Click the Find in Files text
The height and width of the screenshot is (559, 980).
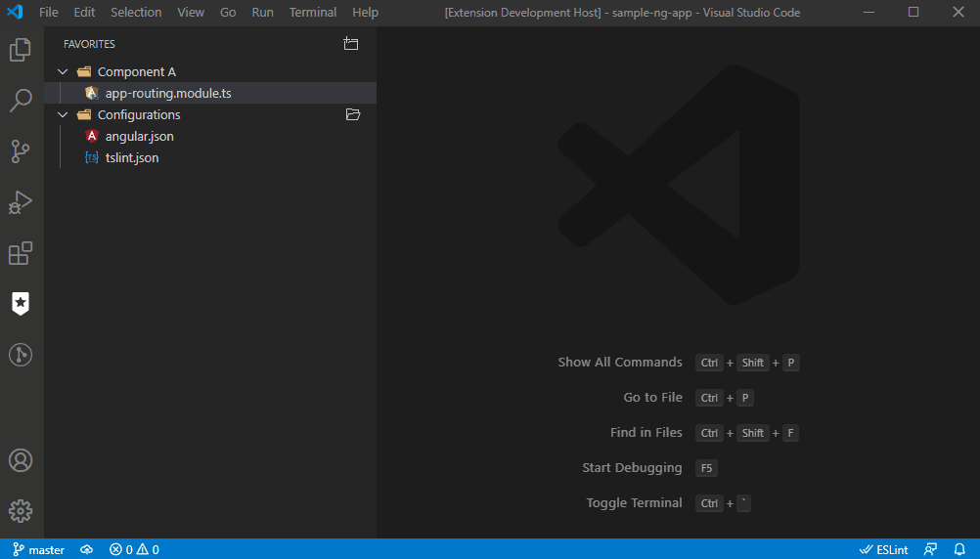pyautogui.click(x=646, y=432)
